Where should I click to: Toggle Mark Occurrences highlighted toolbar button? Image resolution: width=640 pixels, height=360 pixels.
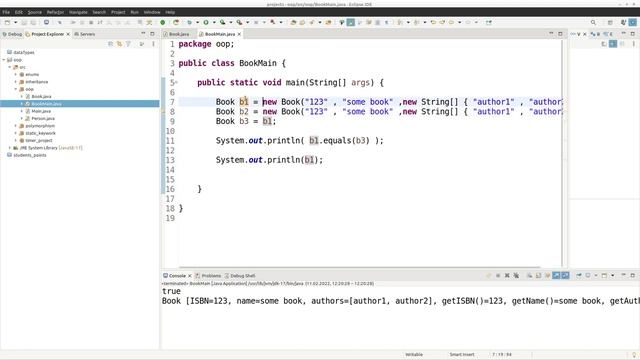click(x=351, y=22)
